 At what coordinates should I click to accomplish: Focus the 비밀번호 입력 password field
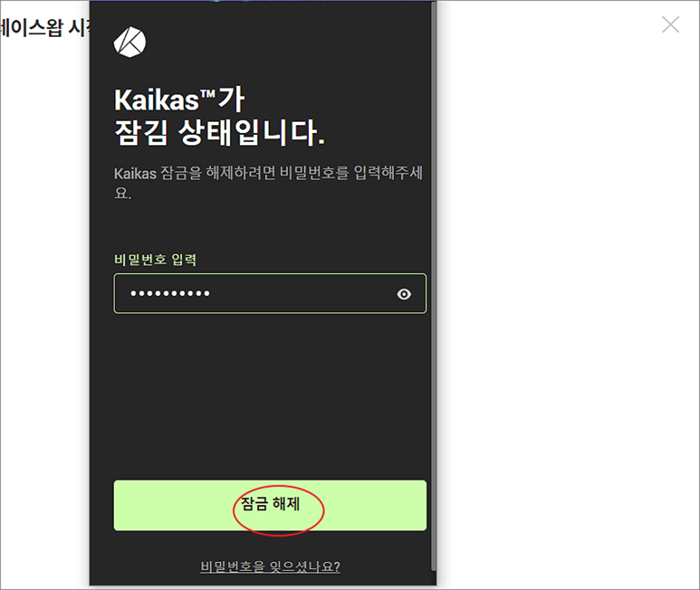pos(270,294)
